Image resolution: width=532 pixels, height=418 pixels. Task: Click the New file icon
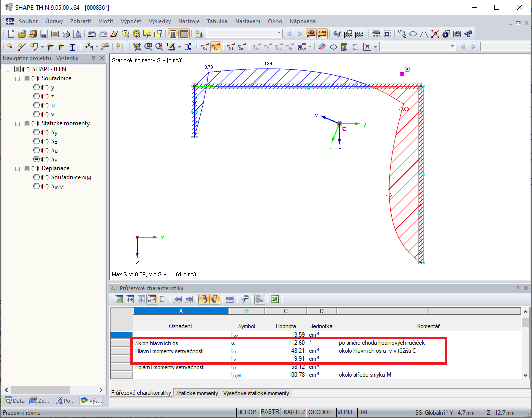[x=11, y=34]
